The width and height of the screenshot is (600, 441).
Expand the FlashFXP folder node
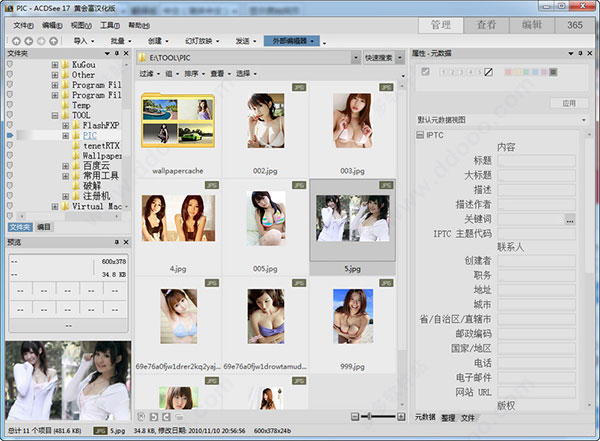point(65,125)
